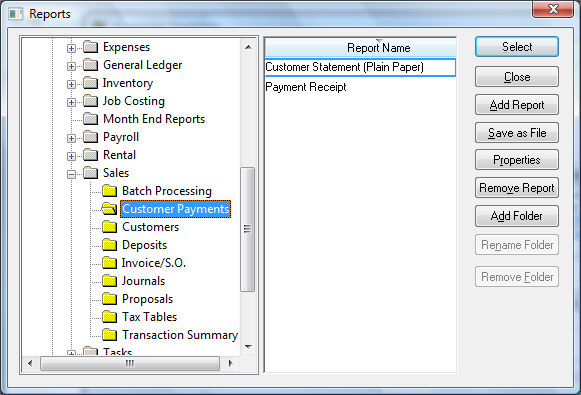Viewport: 581px width, 395px height.
Task: Select the Batch Processing tree label
Action: [x=167, y=191]
